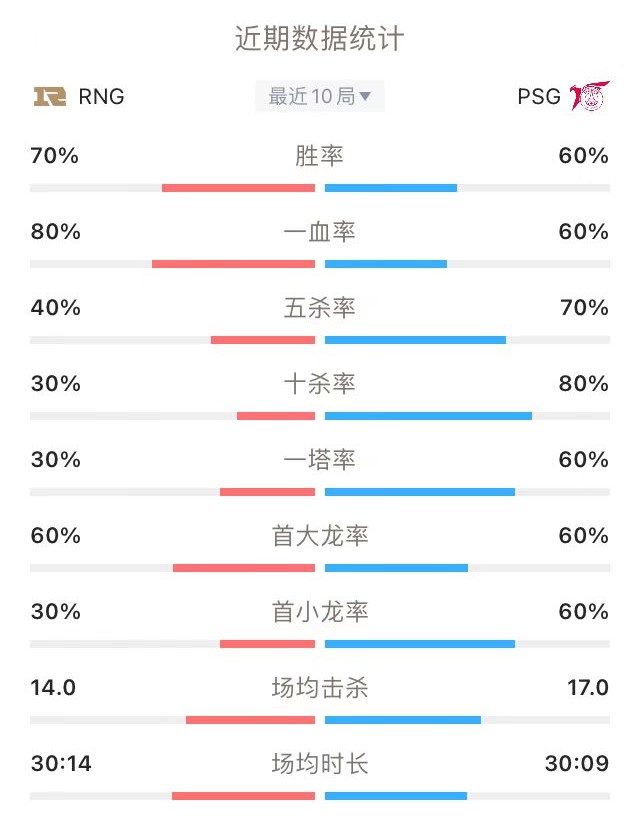Image resolution: width=640 pixels, height=820 pixels.
Task: Select the PSG team name
Action: [x=539, y=97]
